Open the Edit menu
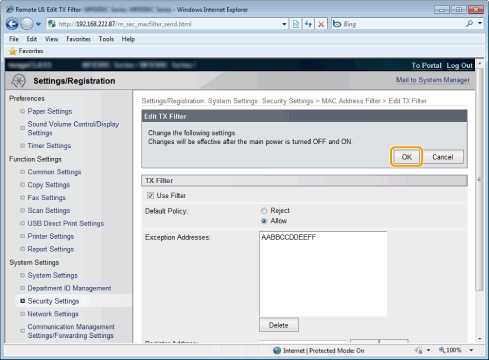The image size is (489, 360). coord(32,39)
